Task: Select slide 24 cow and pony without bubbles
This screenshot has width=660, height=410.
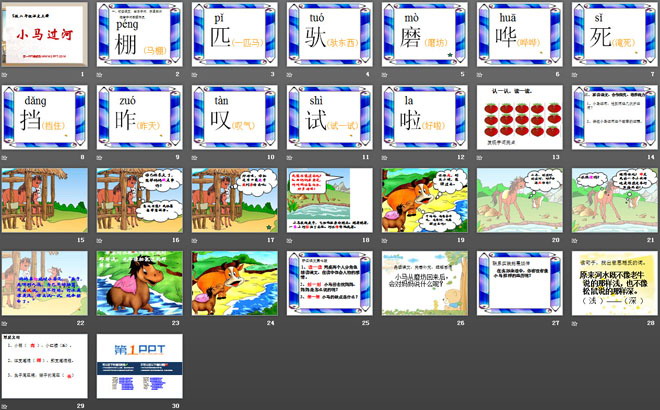Action: (235, 283)
